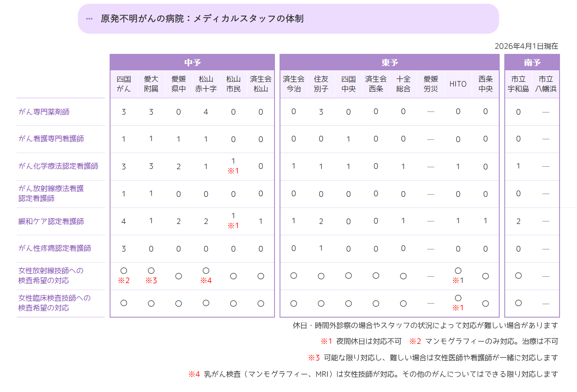The width and height of the screenshot is (577, 392).
Task: Click value 3 for 住友別子 in がん専門薬剤師 row
Action: [321, 112]
